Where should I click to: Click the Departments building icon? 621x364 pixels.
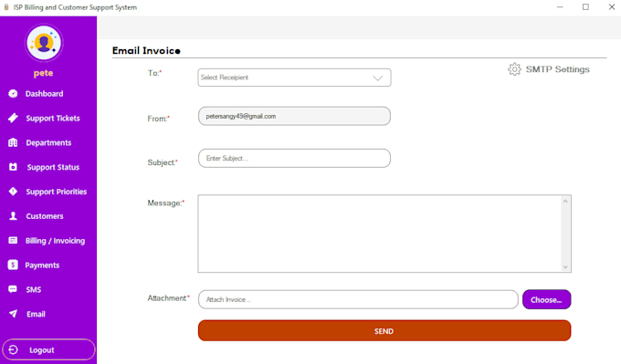pos(13,142)
